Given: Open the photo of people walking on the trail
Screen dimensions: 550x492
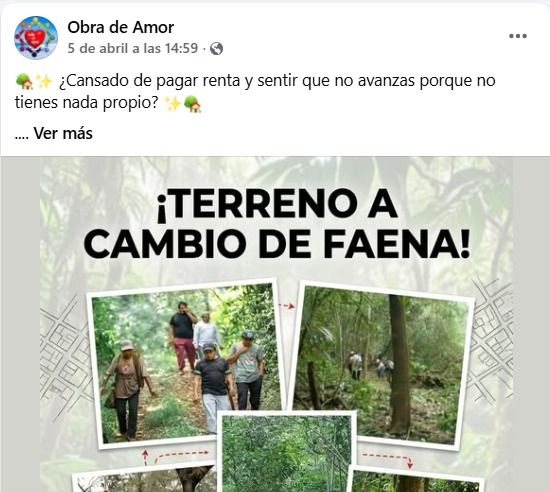Looking at the screenshot, I should pyautogui.click(x=186, y=363).
